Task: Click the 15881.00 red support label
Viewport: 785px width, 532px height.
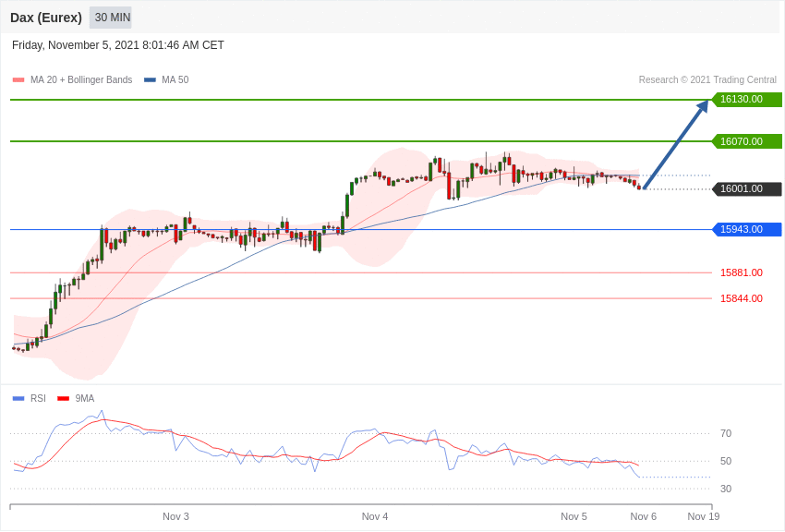Action: [741, 272]
